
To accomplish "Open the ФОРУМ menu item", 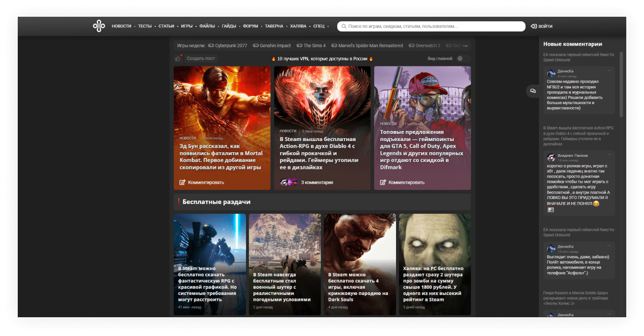I will pyautogui.click(x=251, y=26).
